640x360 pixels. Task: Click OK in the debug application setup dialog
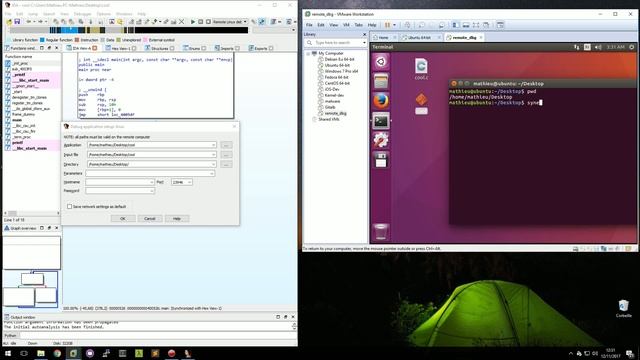[x=123, y=219]
